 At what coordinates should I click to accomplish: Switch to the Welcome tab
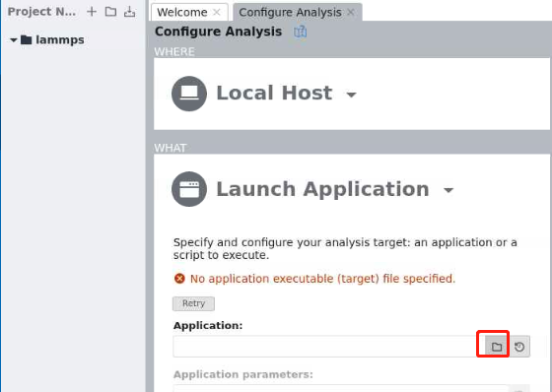[x=182, y=13]
